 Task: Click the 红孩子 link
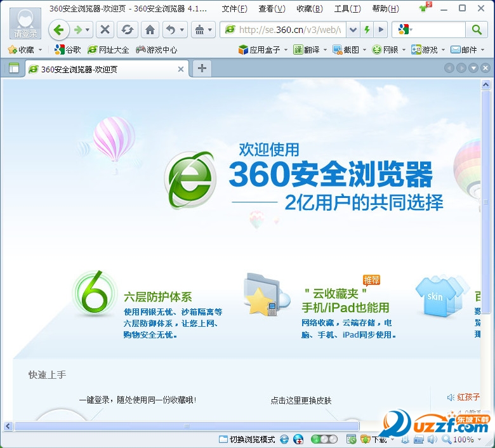[x=468, y=397]
